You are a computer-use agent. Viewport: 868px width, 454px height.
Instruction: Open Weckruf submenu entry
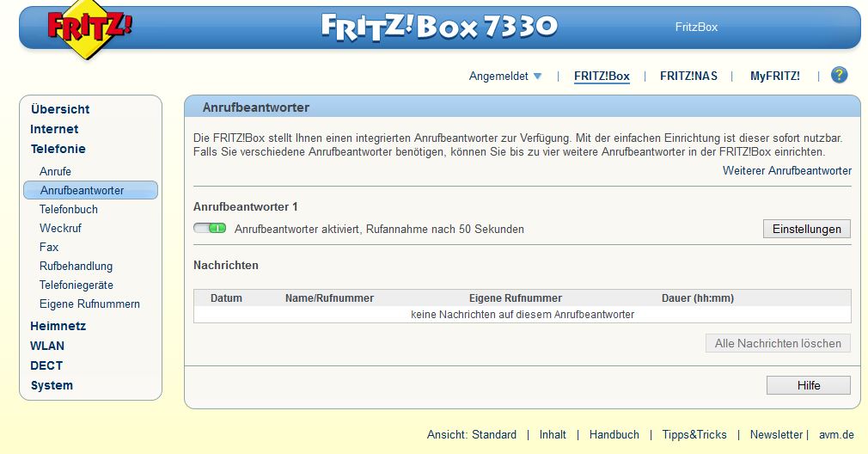(x=60, y=228)
